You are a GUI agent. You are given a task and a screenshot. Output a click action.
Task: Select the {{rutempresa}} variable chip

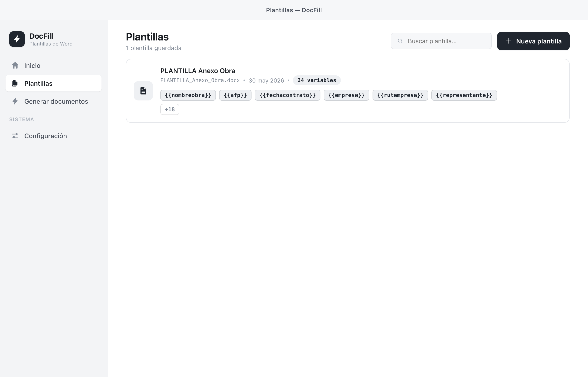point(400,95)
